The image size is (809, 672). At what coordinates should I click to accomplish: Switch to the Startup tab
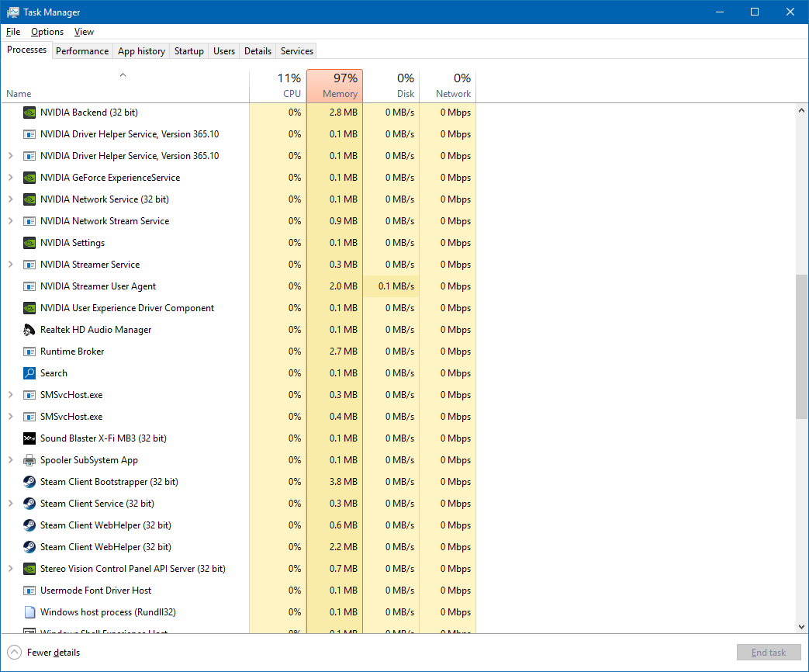188,51
